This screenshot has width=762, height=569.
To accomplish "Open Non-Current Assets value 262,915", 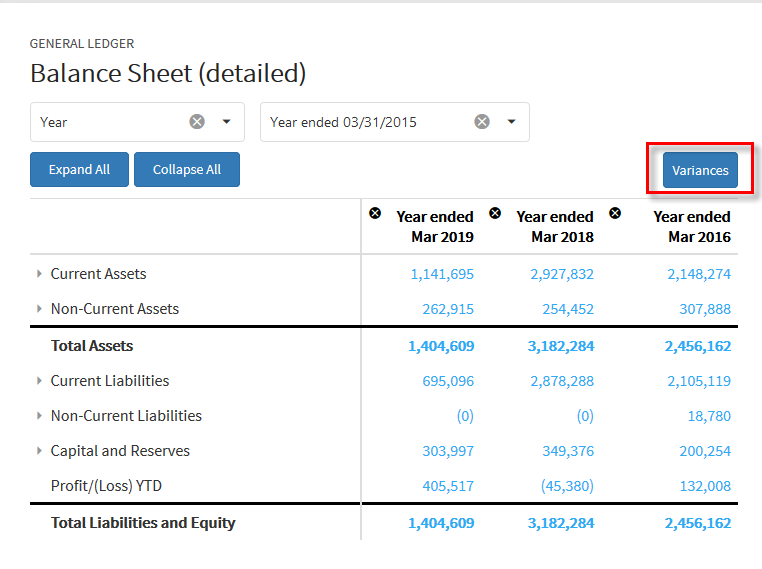I will (448, 310).
